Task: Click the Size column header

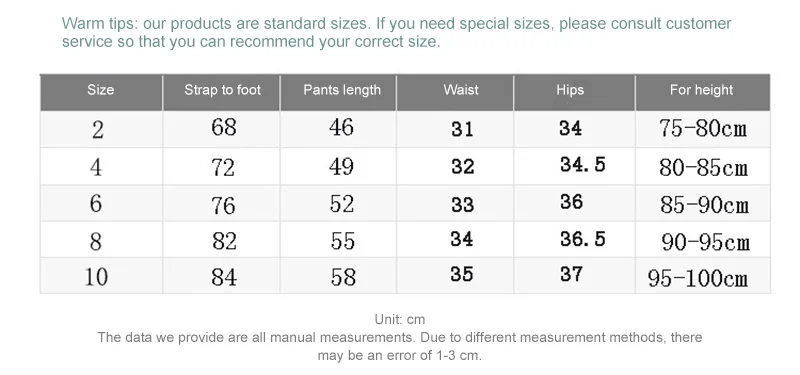Action: [x=101, y=90]
